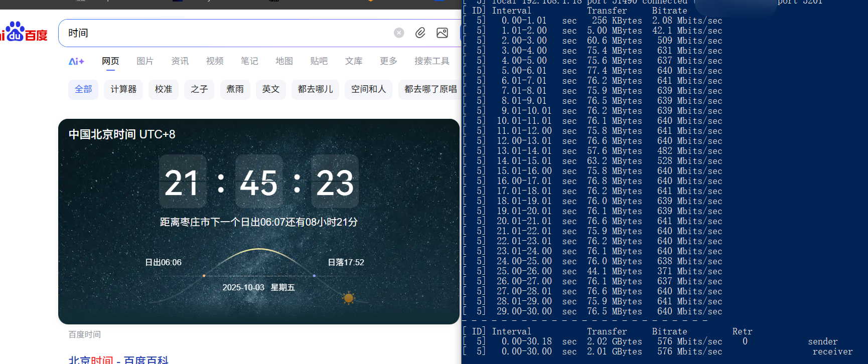The width and height of the screenshot is (868, 364).
Task: Click the 百度时间 source label
Action: tap(84, 334)
